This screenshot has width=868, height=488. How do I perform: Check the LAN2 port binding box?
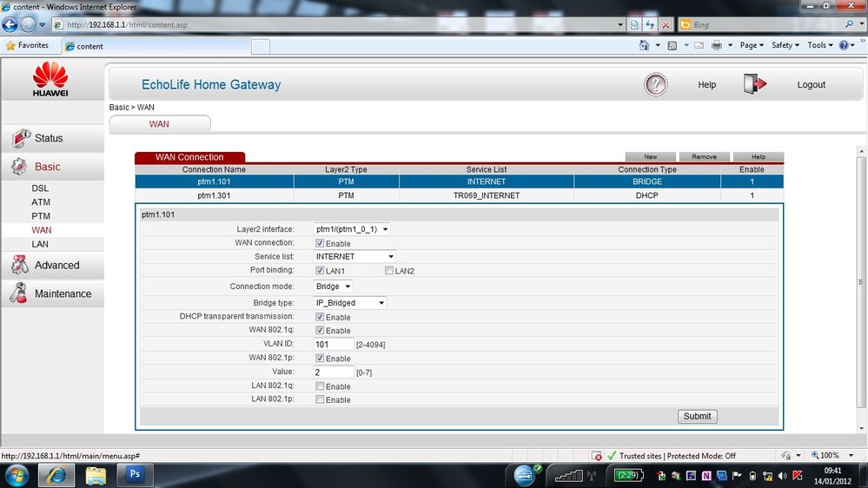(389, 271)
